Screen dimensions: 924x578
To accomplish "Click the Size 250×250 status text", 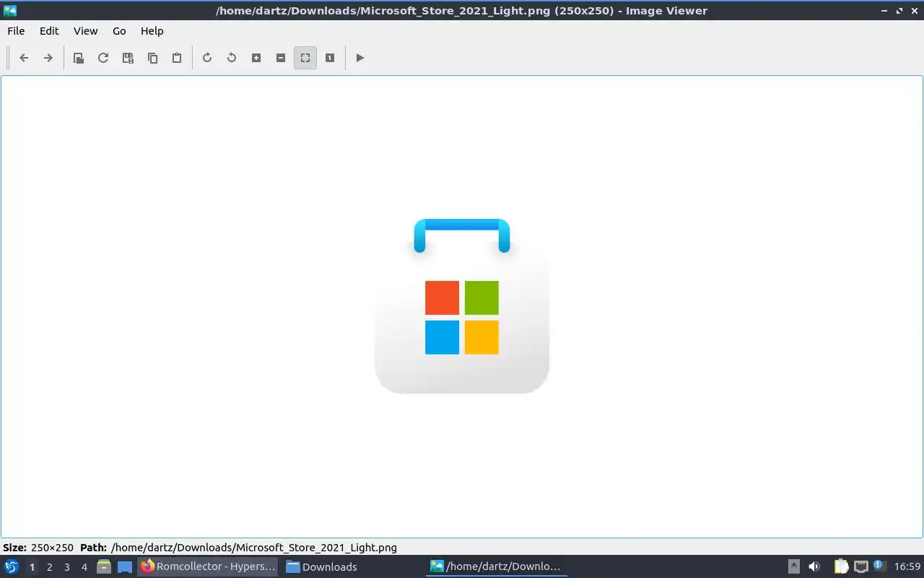I will (x=38, y=548).
